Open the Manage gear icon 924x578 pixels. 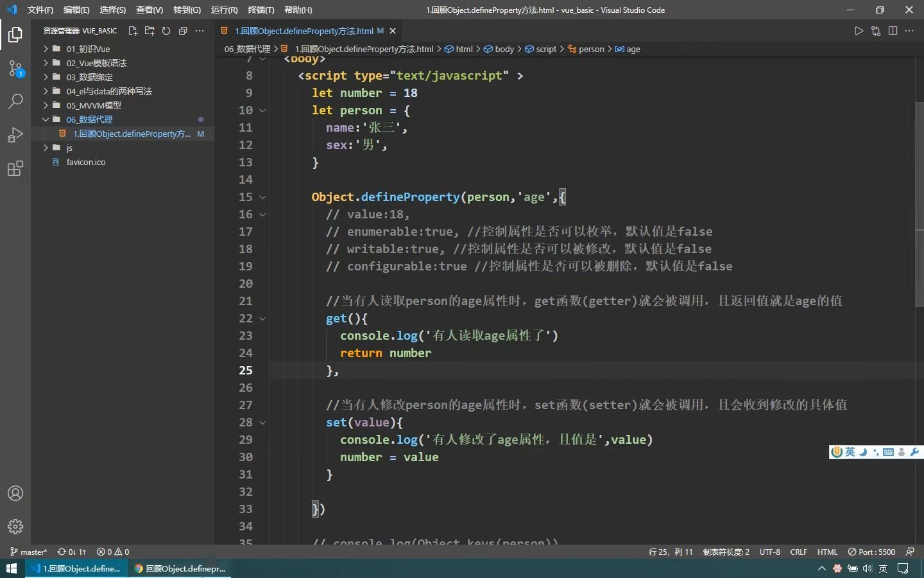15,527
